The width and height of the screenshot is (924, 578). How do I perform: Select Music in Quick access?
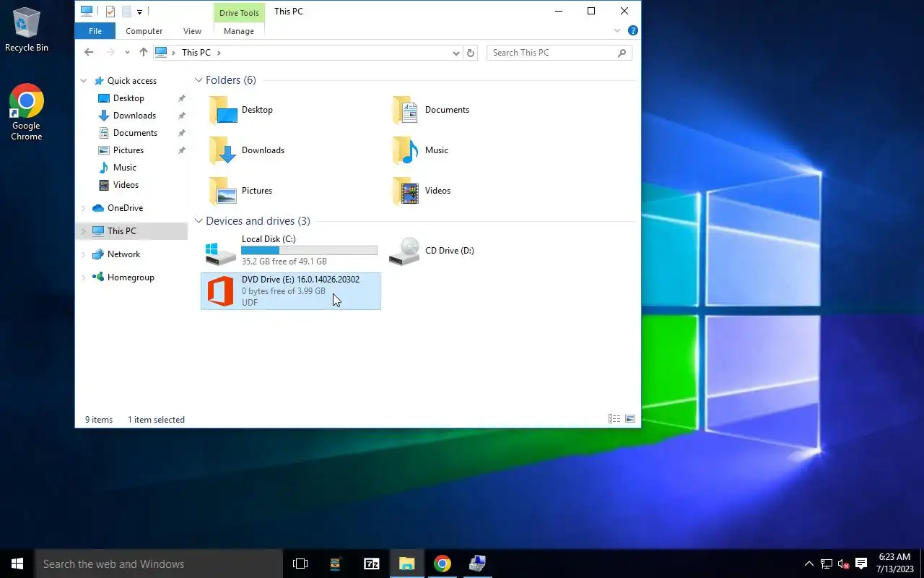tap(124, 168)
